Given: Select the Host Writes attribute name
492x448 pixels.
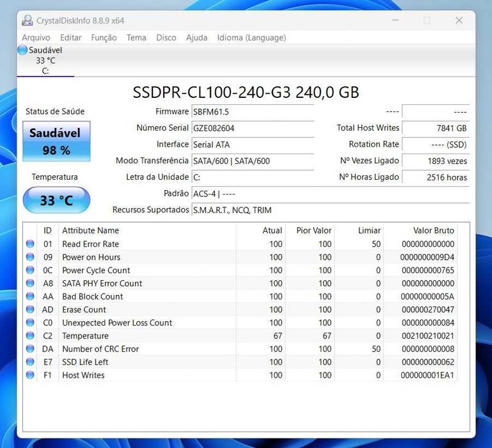Looking at the screenshot, I should (x=83, y=375).
